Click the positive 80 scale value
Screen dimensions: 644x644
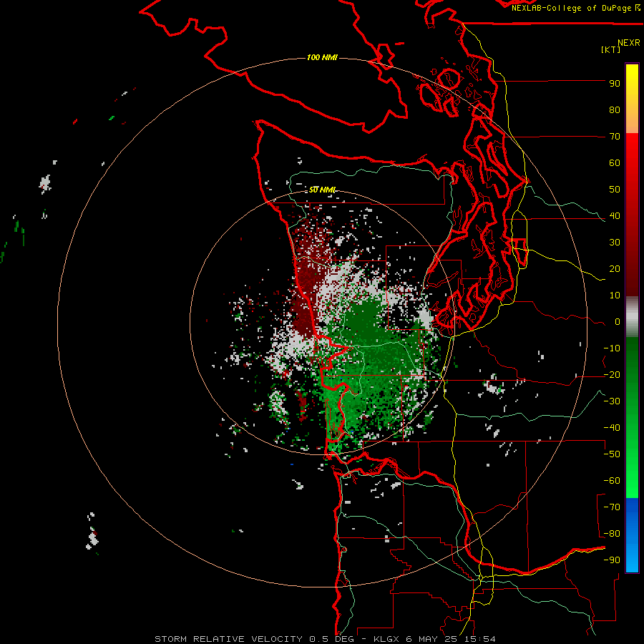615,110
